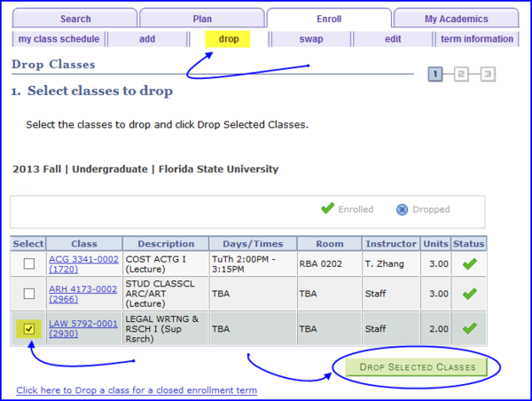Screen dimensions: 532x401
Task: Select the term information sub-tab
Action: click(477, 39)
